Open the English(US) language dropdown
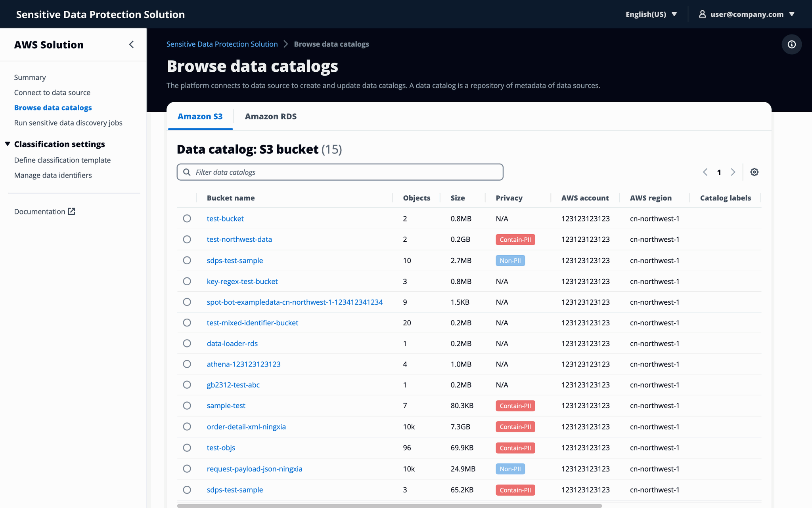The width and height of the screenshot is (812, 508). [651, 14]
